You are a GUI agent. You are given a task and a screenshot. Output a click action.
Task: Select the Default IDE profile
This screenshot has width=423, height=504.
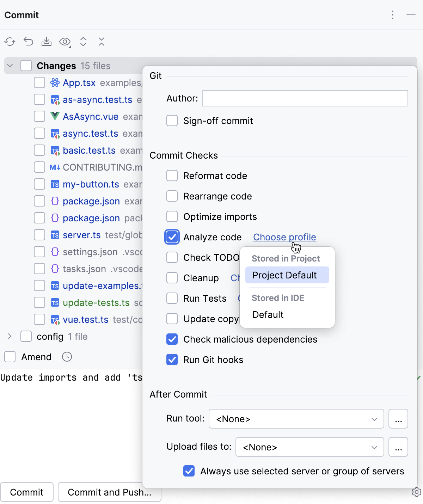[268, 314]
